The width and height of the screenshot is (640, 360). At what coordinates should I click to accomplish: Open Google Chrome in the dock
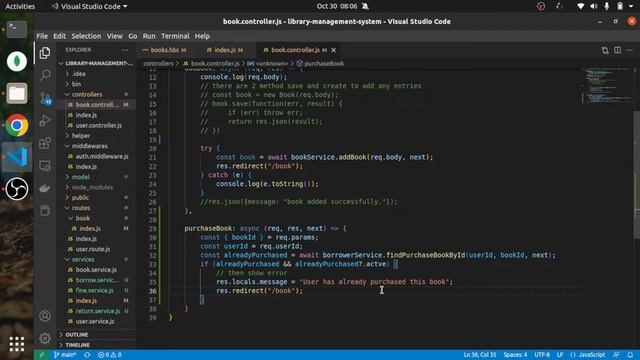click(17, 125)
